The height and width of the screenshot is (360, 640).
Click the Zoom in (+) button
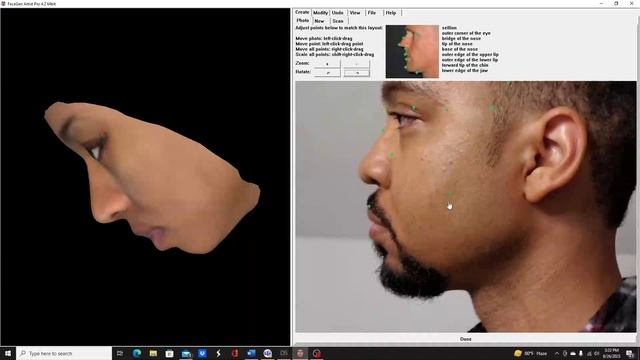coord(327,64)
